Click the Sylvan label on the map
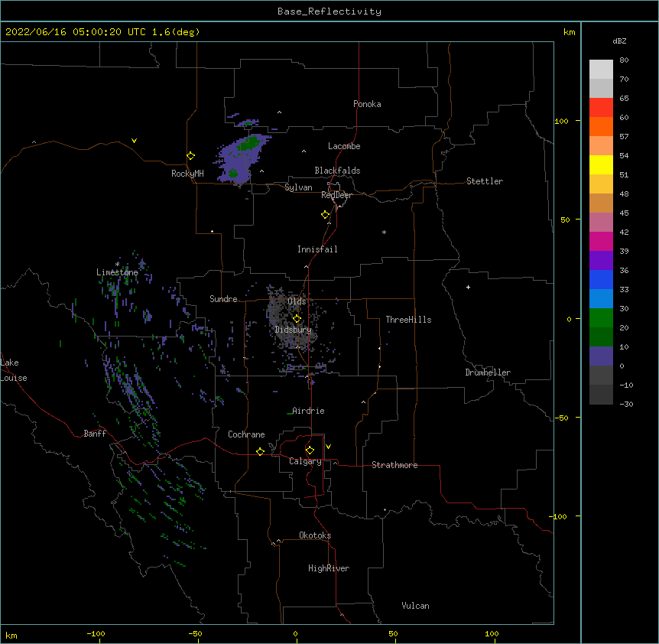 point(298,187)
